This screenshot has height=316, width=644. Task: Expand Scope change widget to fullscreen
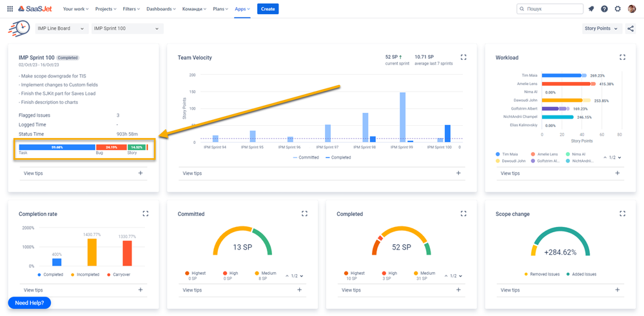[622, 213]
